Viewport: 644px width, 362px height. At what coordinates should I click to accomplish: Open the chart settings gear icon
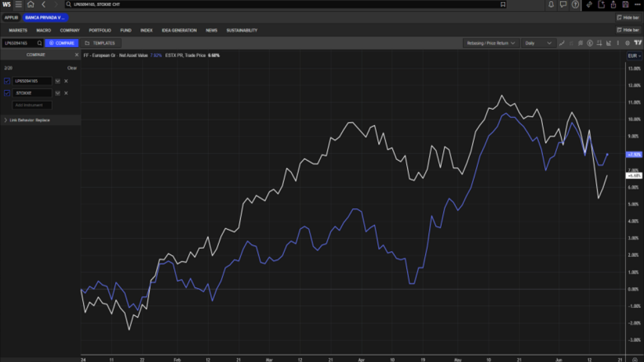(x=627, y=43)
